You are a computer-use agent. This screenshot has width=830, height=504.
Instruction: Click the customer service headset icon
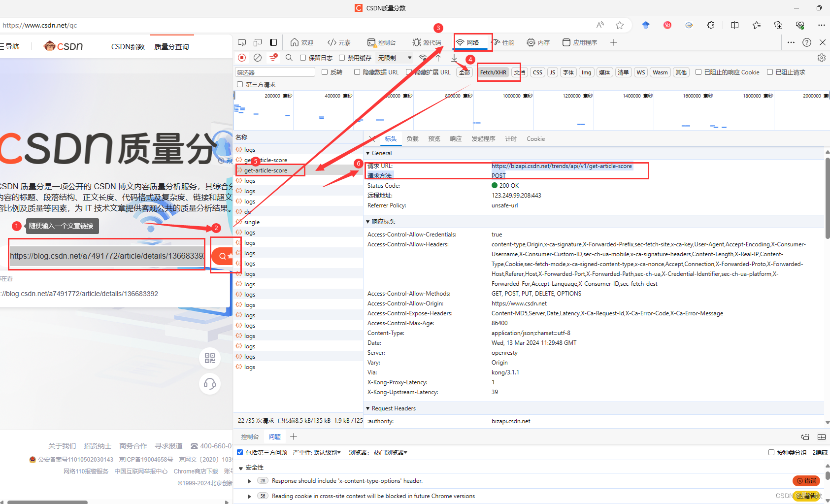coord(210,384)
